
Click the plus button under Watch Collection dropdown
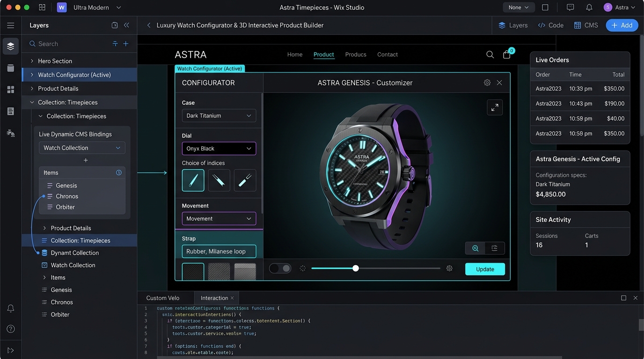coord(86,160)
